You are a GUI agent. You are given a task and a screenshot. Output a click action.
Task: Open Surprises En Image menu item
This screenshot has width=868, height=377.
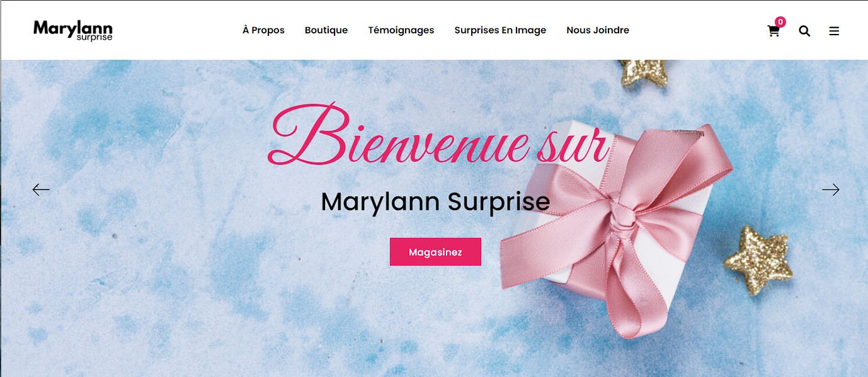pos(500,30)
